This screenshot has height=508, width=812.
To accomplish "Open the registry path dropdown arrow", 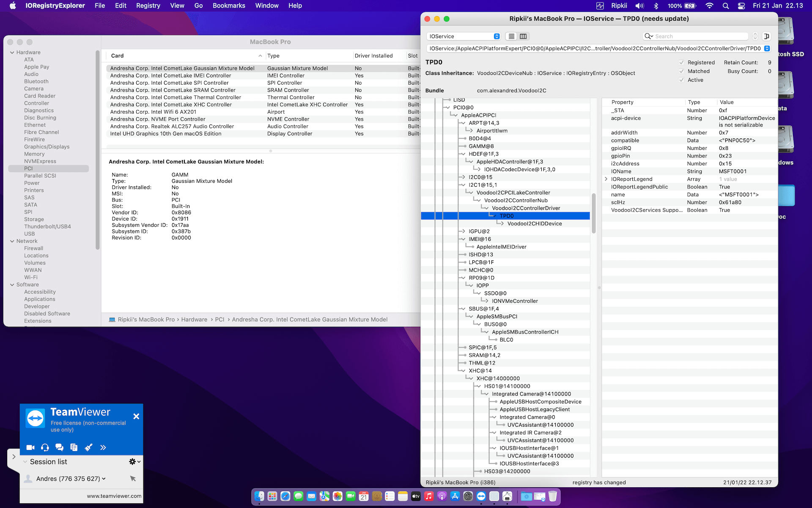I will [767, 48].
